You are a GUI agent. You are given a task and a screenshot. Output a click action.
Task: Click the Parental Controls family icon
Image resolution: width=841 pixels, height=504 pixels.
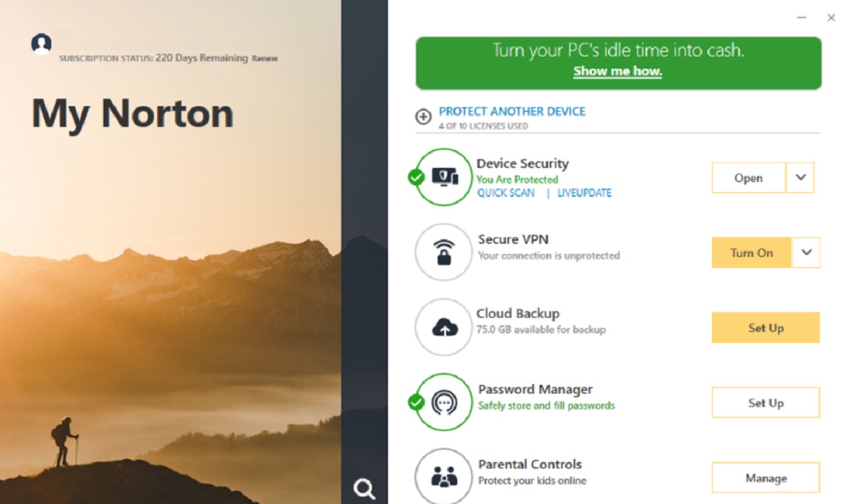[x=444, y=478]
